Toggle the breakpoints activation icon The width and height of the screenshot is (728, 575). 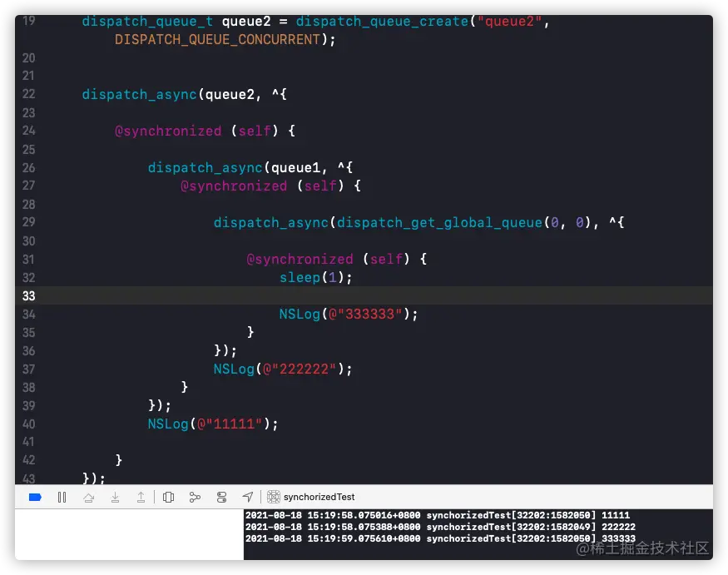pos(35,498)
